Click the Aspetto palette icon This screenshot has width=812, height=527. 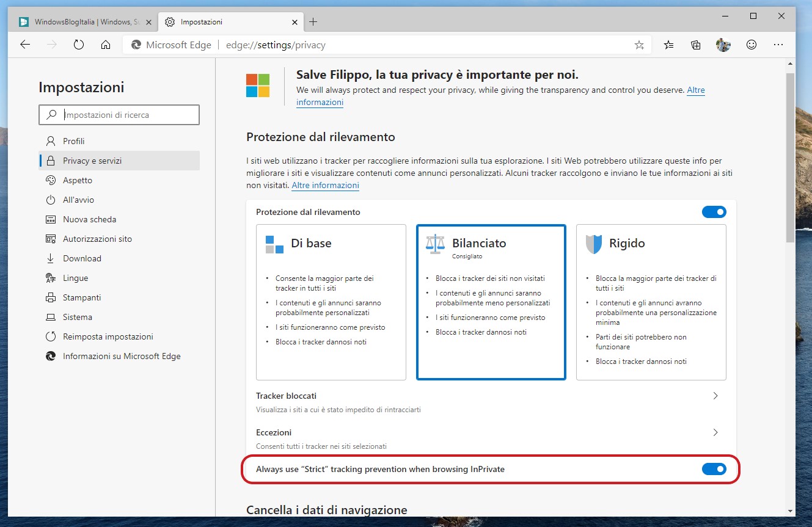(x=51, y=180)
